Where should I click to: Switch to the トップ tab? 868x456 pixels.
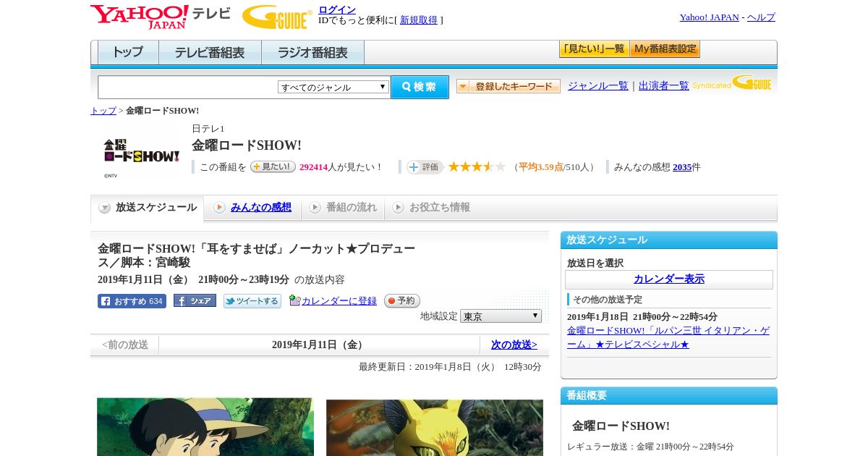(128, 53)
